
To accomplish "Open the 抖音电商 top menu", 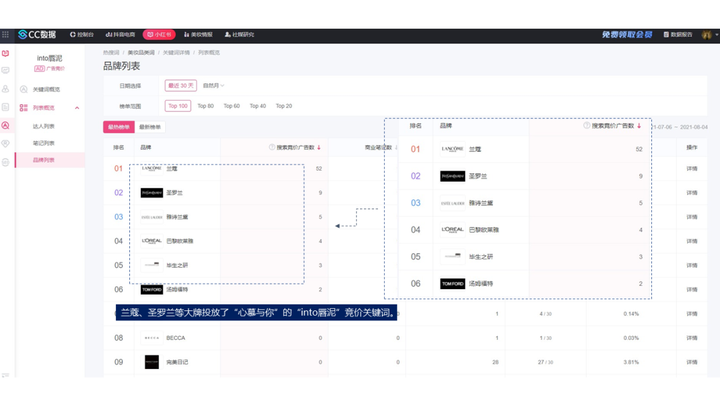I will click(120, 34).
